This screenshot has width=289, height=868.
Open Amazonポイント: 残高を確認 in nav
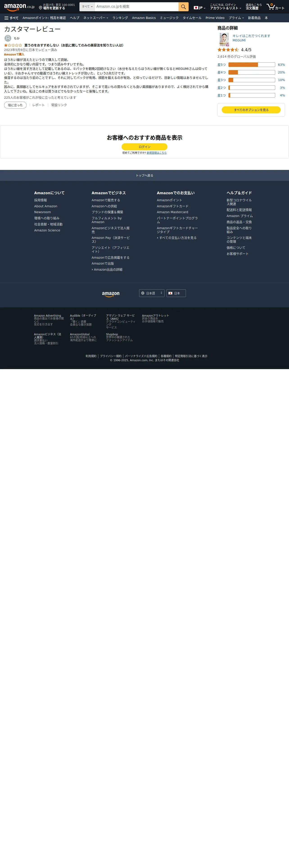point(44,18)
